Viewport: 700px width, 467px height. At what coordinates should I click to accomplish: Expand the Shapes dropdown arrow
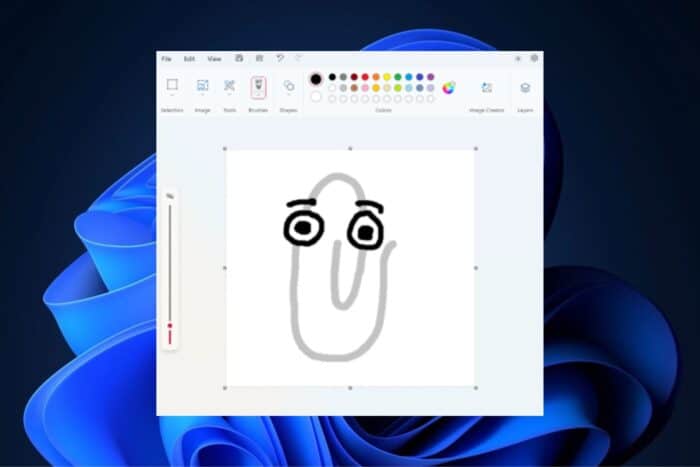coord(289,95)
